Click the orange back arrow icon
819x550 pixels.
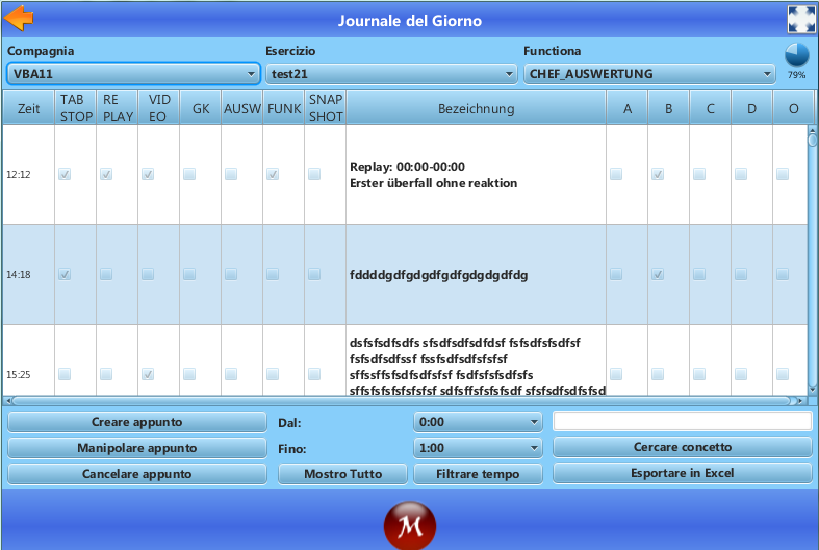(x=19, y=18)
